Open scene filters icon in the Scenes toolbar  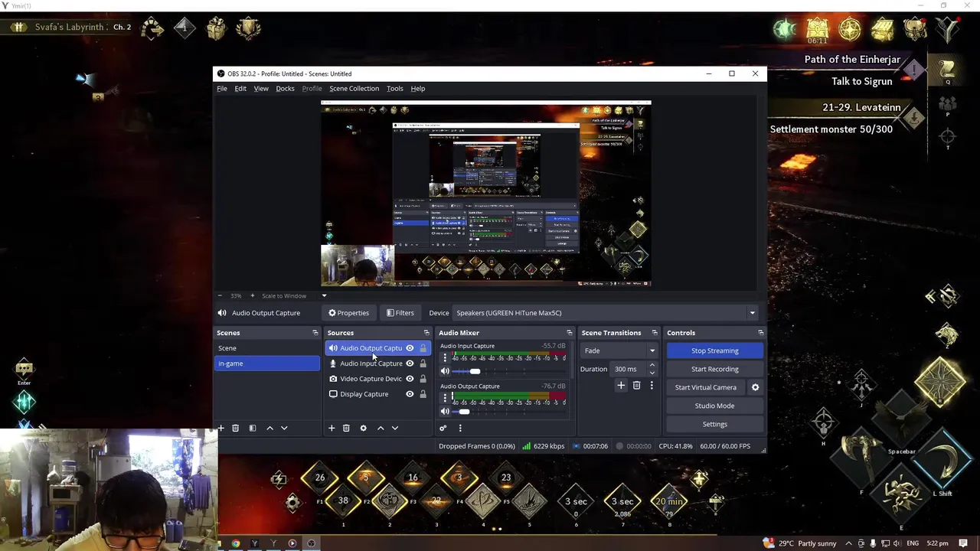(252, 428)
